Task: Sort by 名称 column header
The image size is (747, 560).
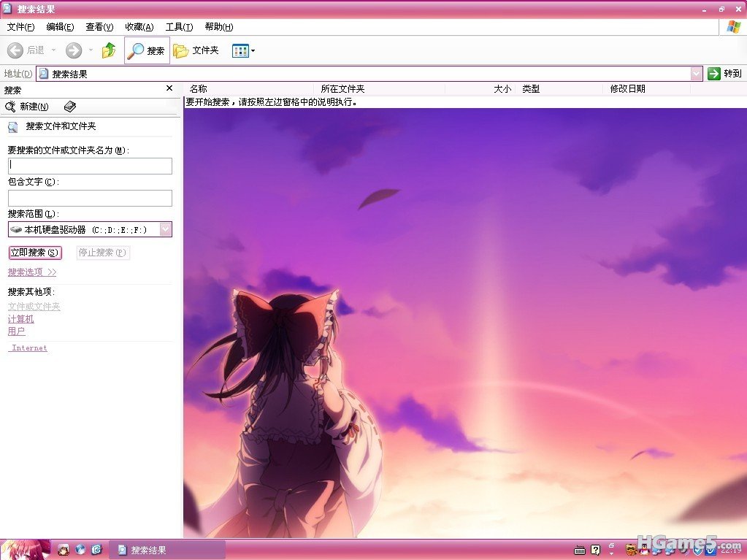Action: (249, 88)
